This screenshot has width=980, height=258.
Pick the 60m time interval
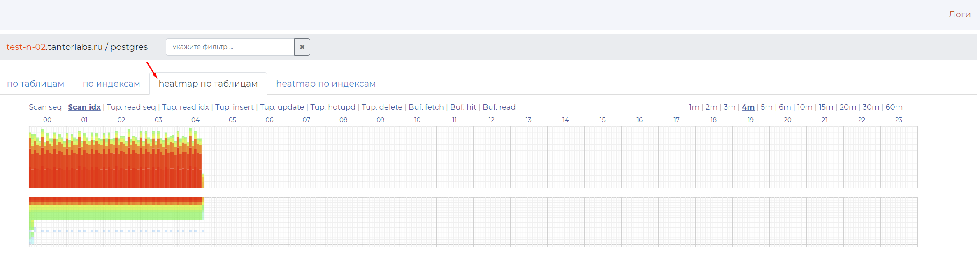click(x=894, y=107)
